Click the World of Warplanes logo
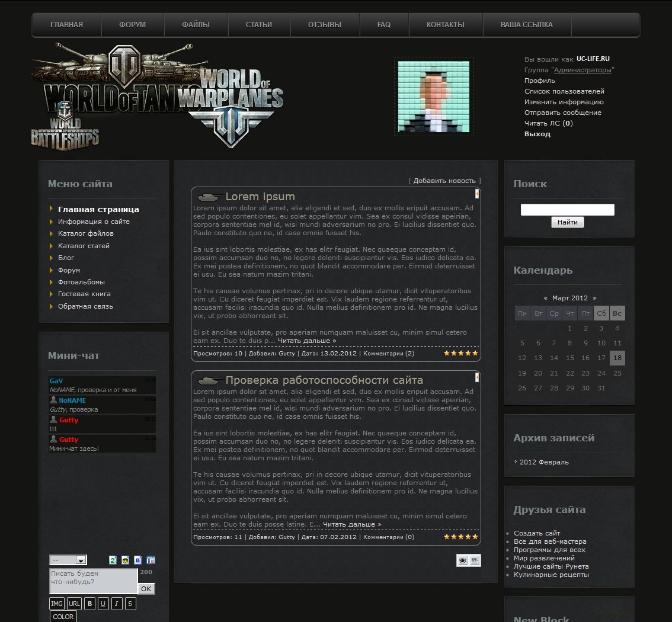The image size is (672, 622). [x=232, y=107]
